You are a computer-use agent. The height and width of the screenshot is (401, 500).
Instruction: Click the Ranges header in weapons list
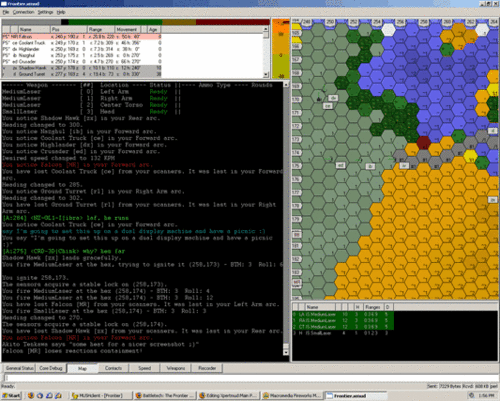point(372,307)
